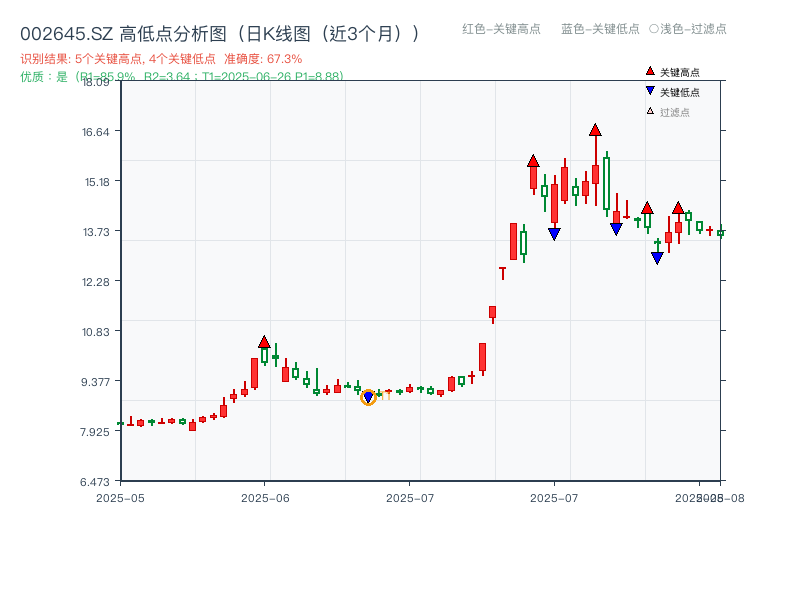Select the red key-high marker above the tallest candle

(x=596, y=128)
